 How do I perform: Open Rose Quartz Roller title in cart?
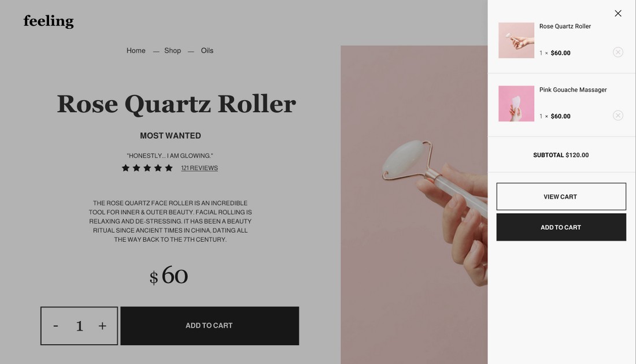(565, 27)
